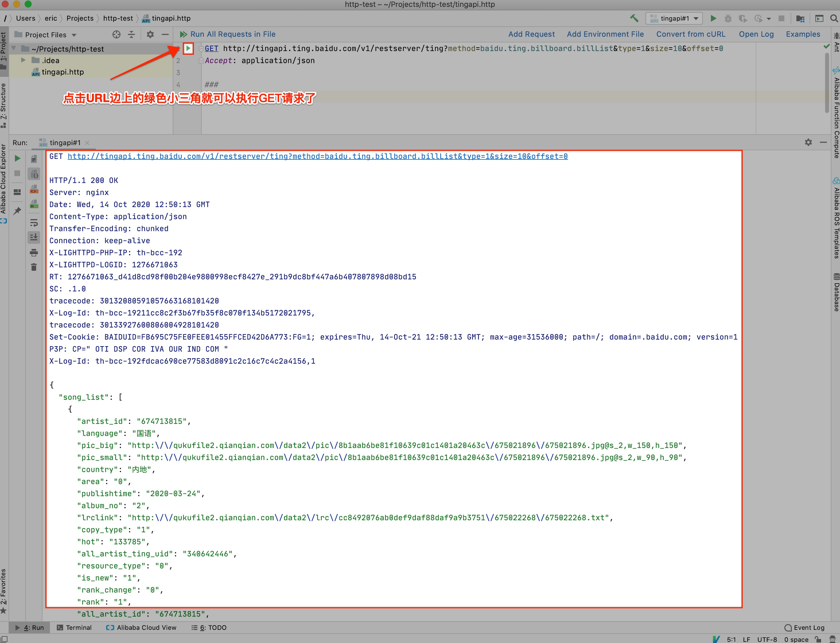Viewport: 840px width, 643px height.
Task: Clear output with the trash can icon
Action: (34, 267)
